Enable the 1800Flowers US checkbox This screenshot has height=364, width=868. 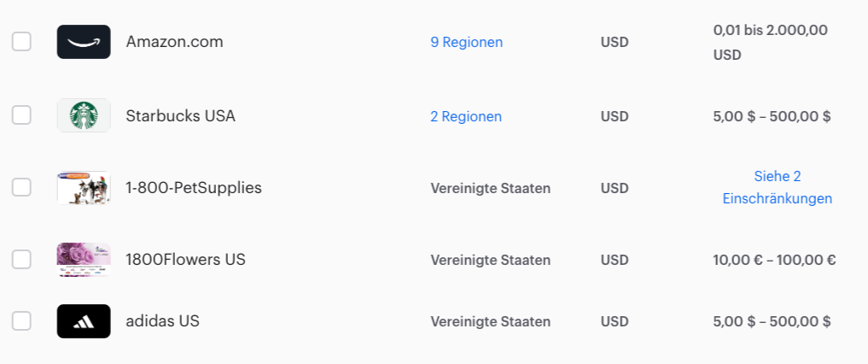21,259
